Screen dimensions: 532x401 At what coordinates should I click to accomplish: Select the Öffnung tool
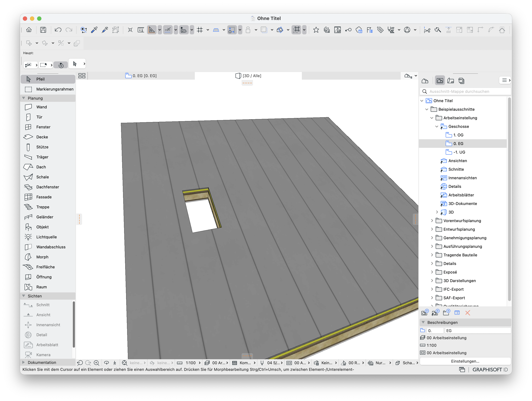point(48,277)
